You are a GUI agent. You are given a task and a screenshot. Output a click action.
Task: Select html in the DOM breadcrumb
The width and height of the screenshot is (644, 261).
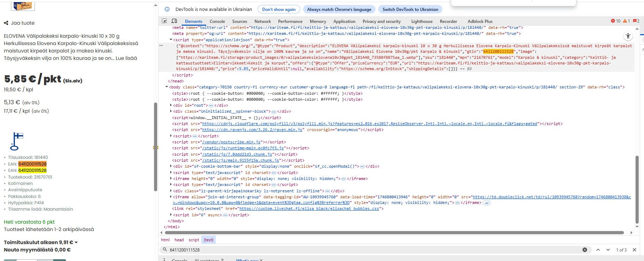[x=165, y=240]
